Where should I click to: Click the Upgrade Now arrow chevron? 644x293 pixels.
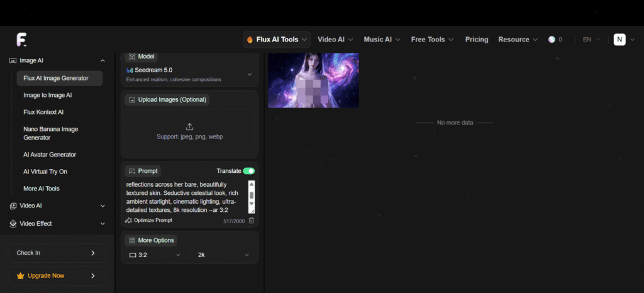[93, 276]
